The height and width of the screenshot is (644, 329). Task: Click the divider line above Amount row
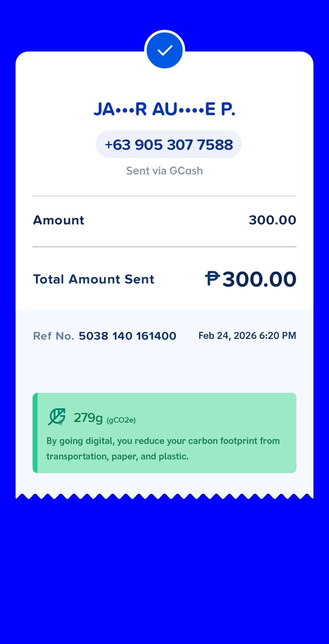point(164,196)
